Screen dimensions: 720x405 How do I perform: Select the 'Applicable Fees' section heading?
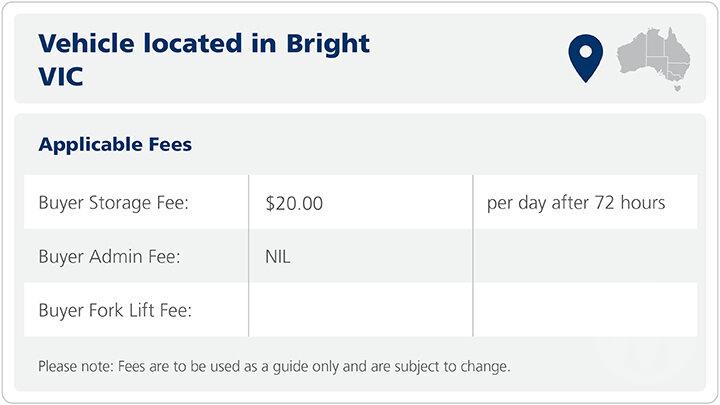[115, 145]
